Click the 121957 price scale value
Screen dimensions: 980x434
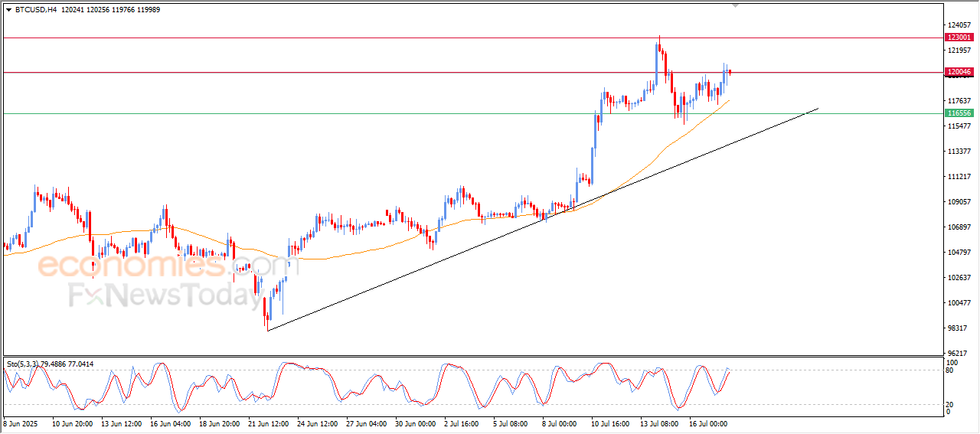tap(961, 51)
